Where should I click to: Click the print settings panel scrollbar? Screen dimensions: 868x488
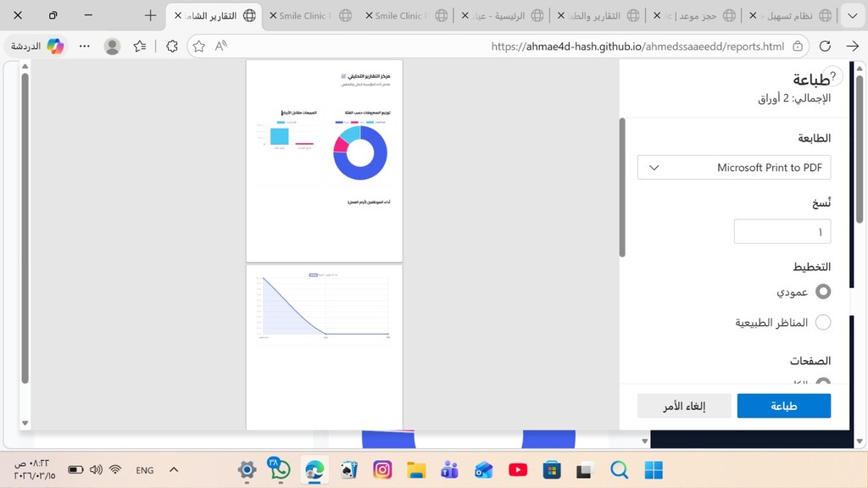point(622,187)
